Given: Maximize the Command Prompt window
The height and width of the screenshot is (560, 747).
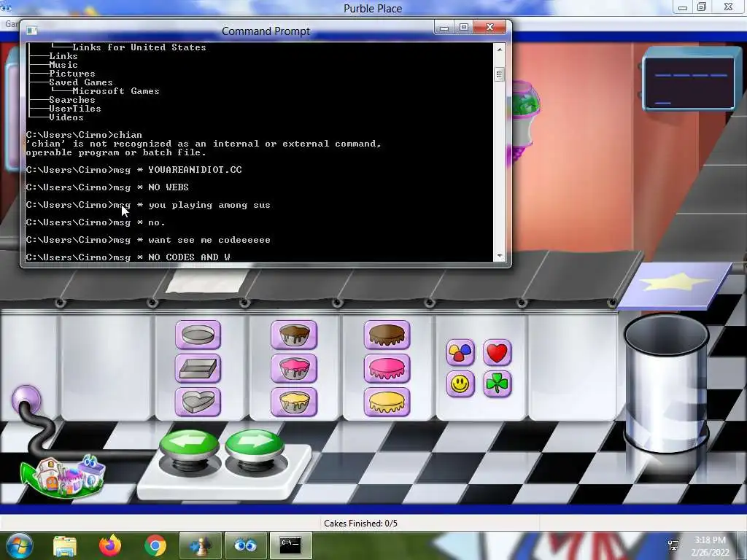Looking at the screenshot, I should click(465, 28).
